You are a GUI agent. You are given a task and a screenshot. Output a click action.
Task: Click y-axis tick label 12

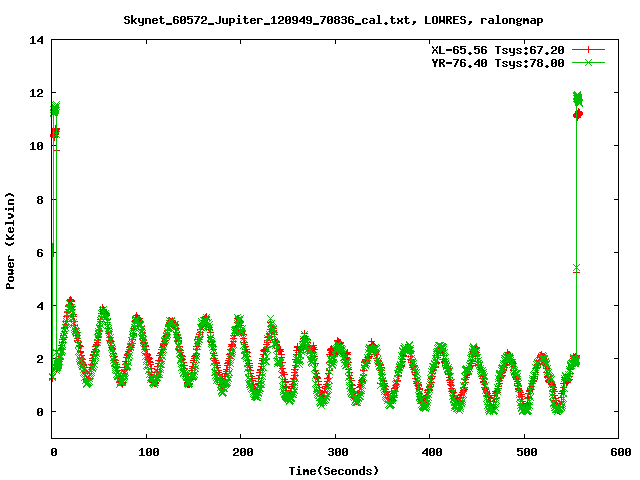click(36, 93)
